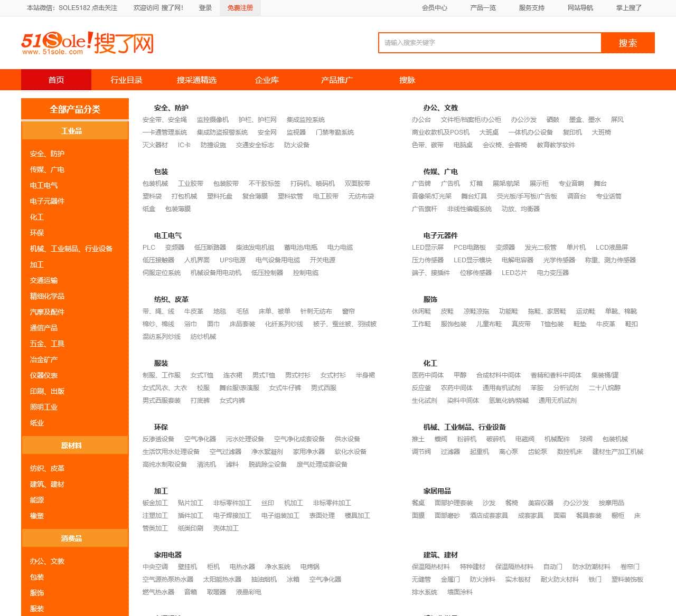
Task: Expand the 网站导航 top menu
Action: point(580,8)
